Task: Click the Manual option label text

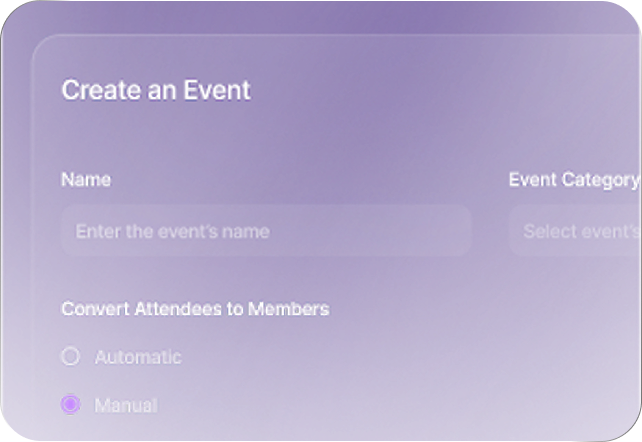Action: 126,405
